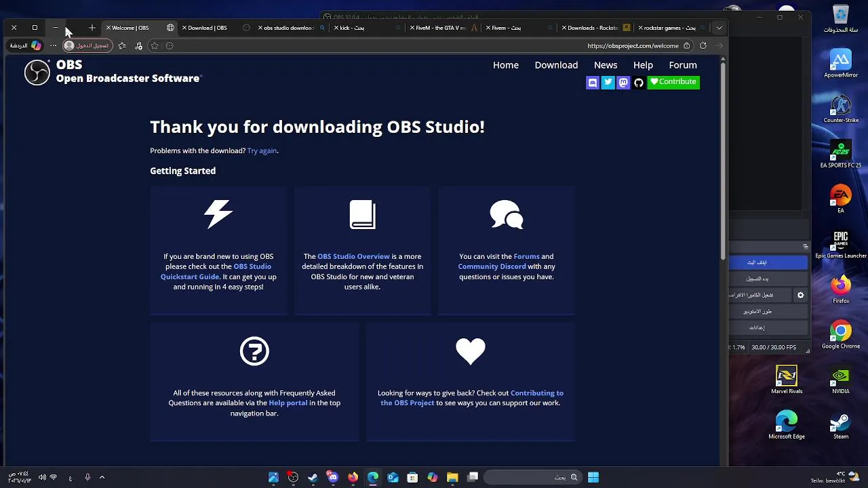Open the OBS GitHub icon link
868x488 pixels.
(x=639, y=82)
